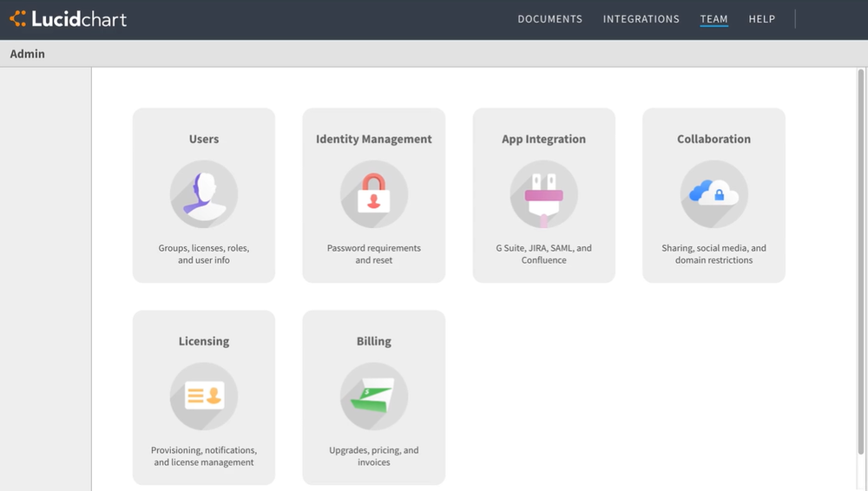Click "Password requirements and reset" description
This screenshot has height=491, width=868.
tap(373, 254)
